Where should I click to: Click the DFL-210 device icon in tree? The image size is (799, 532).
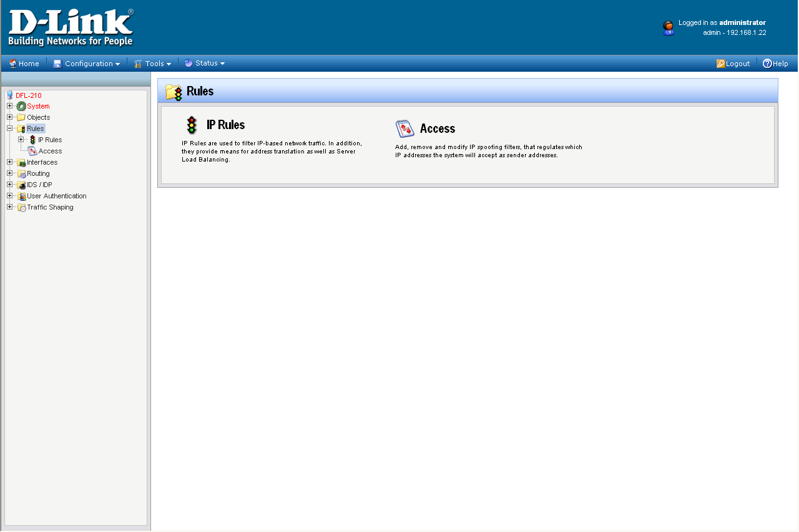point(9,95)
